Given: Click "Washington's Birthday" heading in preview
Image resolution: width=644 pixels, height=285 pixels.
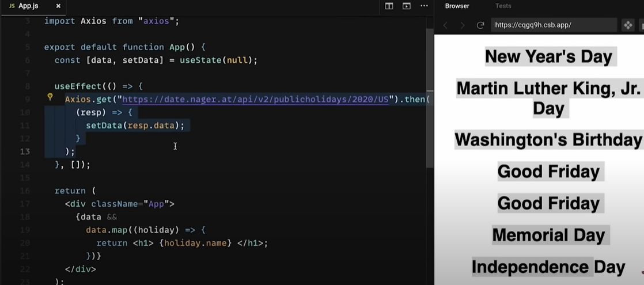Looking at the screenshot, I should click(549, 140).
